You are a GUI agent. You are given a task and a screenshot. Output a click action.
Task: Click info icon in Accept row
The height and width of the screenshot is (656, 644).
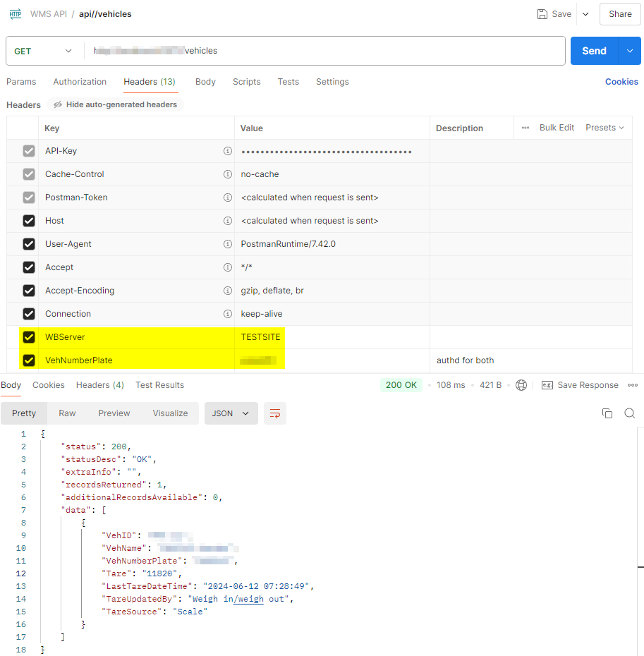(x=228, y=267)
